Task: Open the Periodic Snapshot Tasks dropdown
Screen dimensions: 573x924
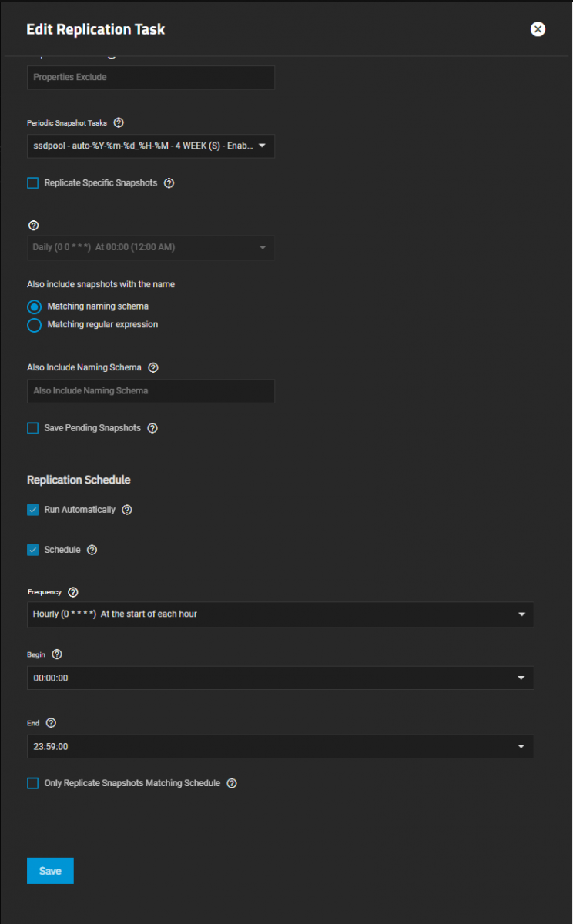Action: click(x=151, y=146)
